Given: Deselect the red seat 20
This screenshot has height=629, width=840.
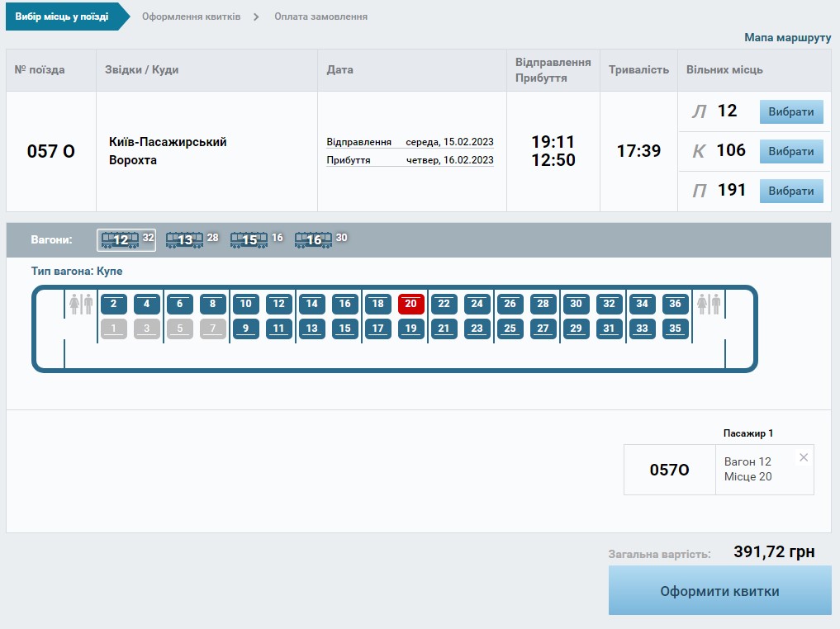Looking at the screenshot, I should click(x=411, y=304).
